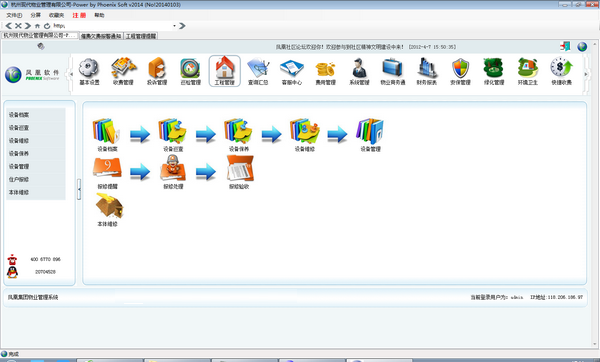This screenshot has width=600, height=362.
Task: Open the 报修验收 document folder icon
Action: (x=240, y=168)
